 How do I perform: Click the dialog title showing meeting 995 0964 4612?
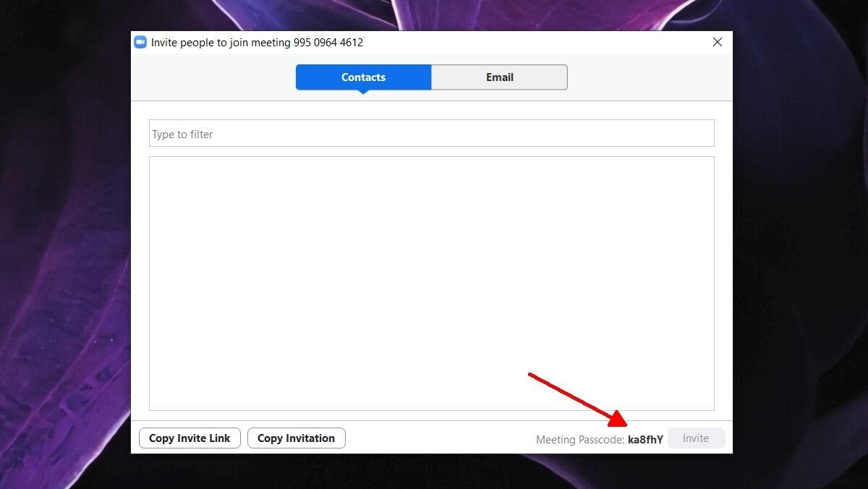257,42
